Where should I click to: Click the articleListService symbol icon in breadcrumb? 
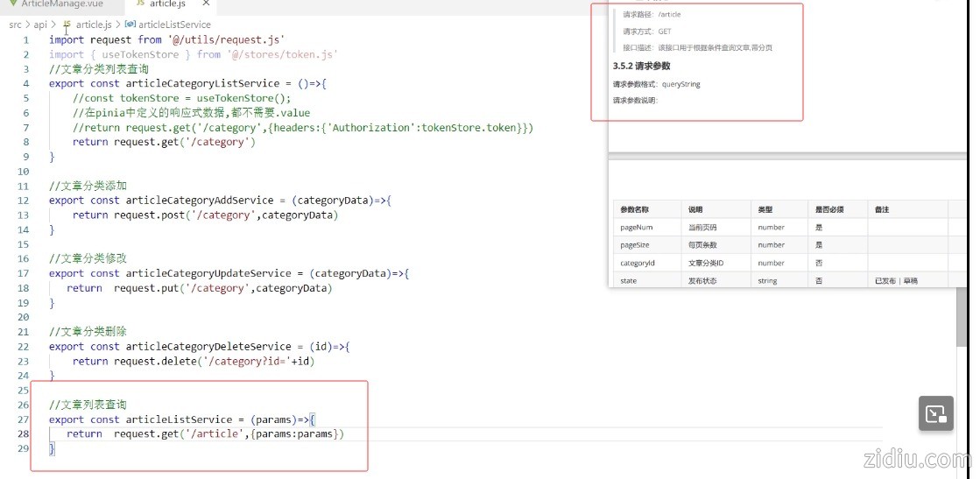[x=130, y=25]
